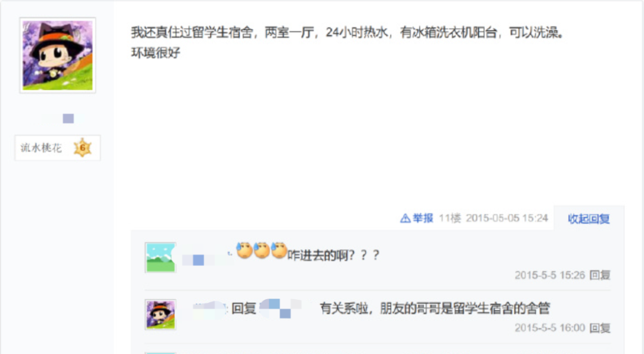Reply to the 15:26 comment

[x=600, y=275]
